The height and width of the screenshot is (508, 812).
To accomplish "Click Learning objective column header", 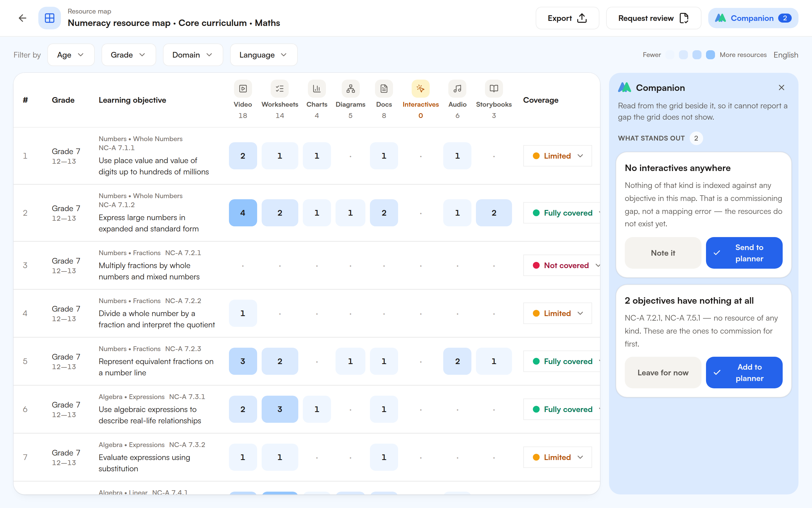I will [x=132, y=100].
